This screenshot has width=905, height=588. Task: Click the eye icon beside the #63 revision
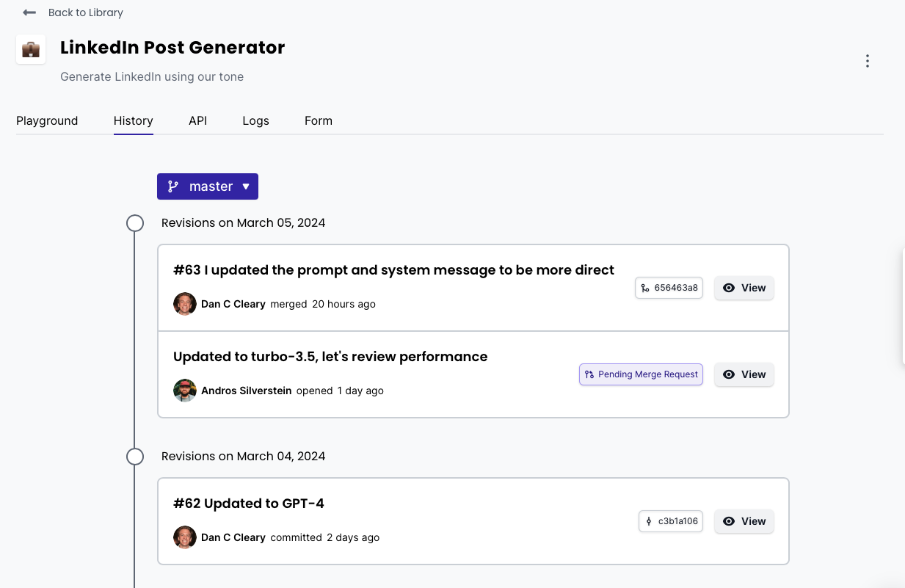click(729, 288)
